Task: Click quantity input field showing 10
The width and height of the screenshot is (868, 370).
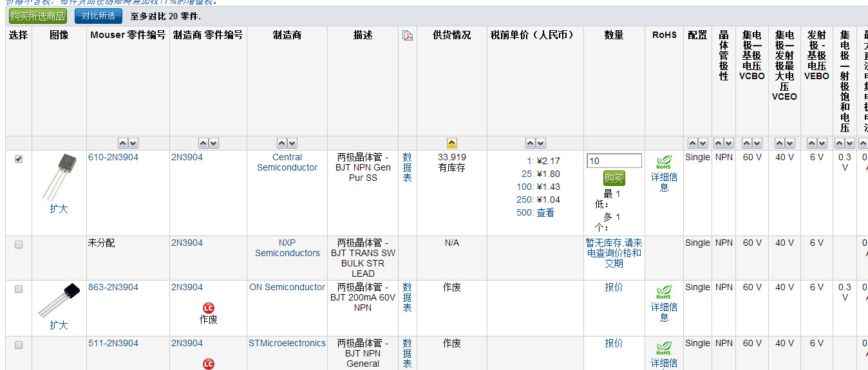Action: coord(614,161)
